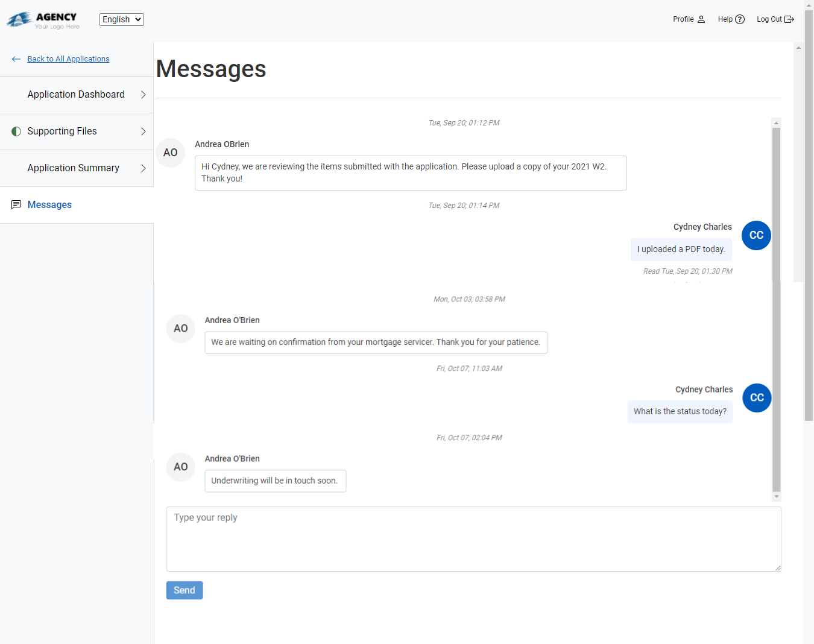This screenshot has width=814, height=644.
Task: Click the AO avatar beside the mortgage servicer message
Action: [180, 328]
